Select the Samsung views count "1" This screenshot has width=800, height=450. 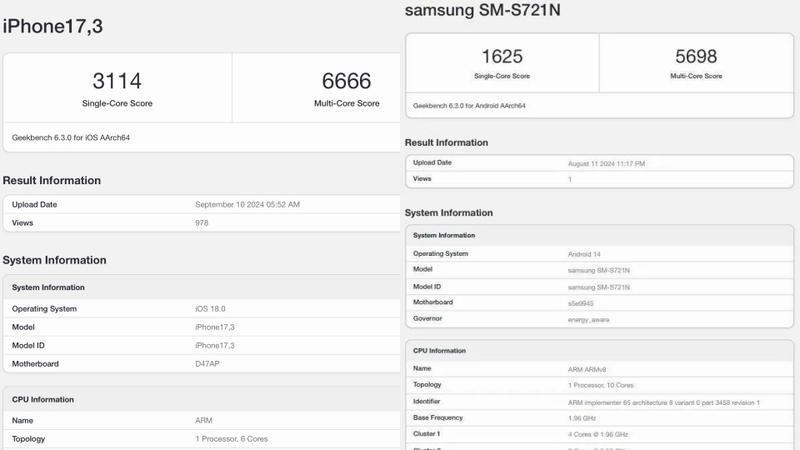click(570, 179)
